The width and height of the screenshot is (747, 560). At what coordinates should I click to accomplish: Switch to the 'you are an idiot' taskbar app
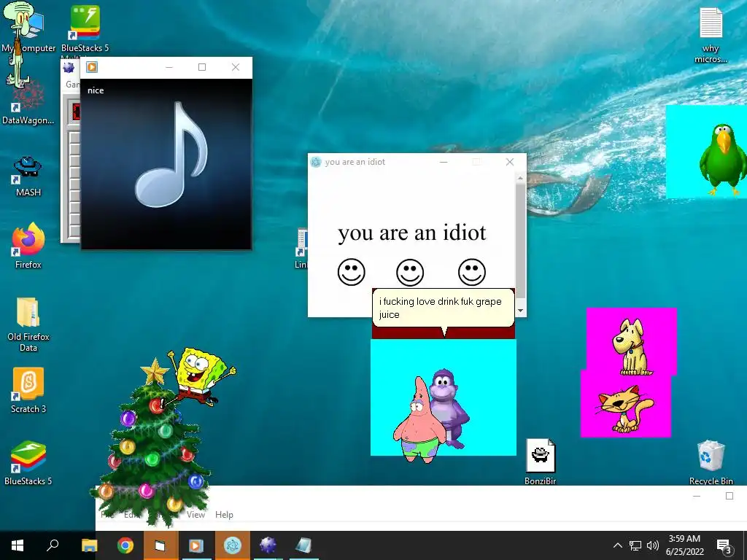233,545
